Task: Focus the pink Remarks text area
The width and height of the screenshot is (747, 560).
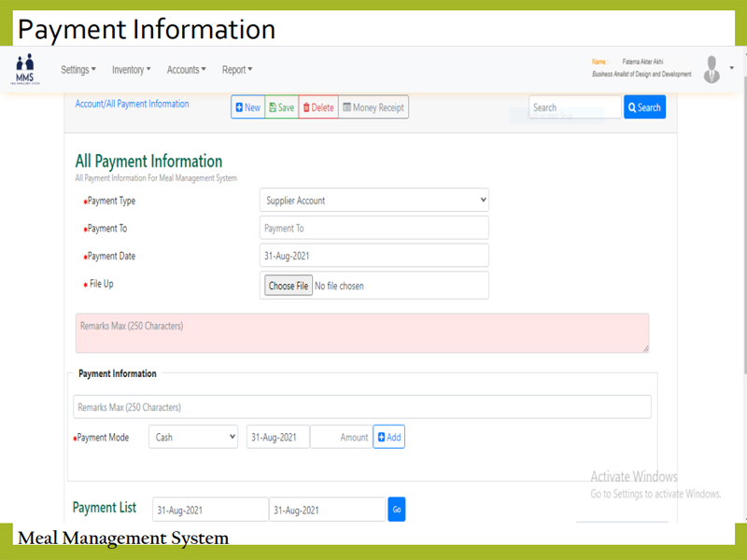Action: (x=362, y=333)
